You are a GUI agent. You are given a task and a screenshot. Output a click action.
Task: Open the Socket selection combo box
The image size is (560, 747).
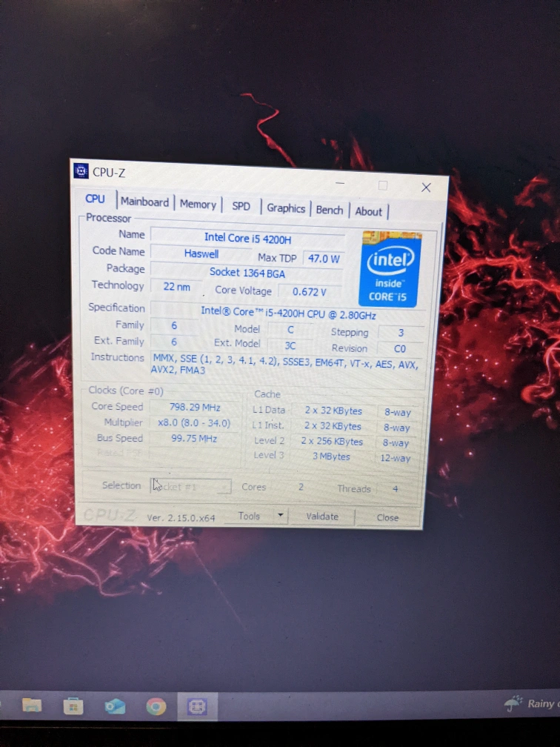[192, 487]
